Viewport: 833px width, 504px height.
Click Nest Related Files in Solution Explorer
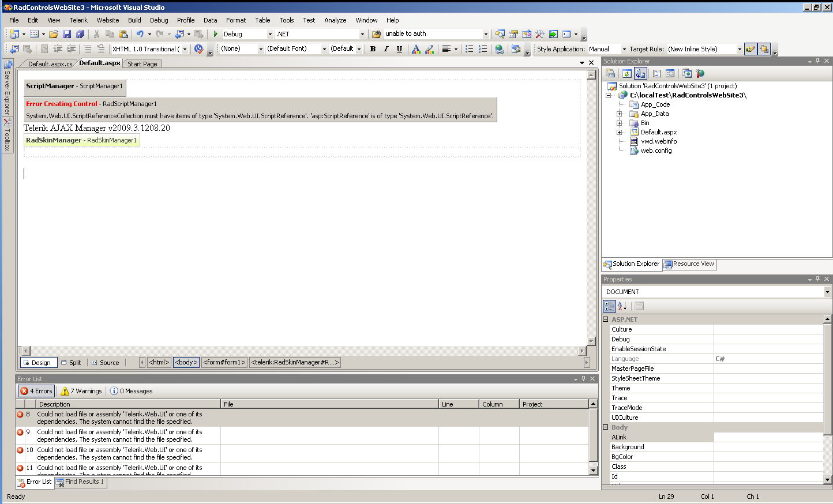tap(640, 73)
